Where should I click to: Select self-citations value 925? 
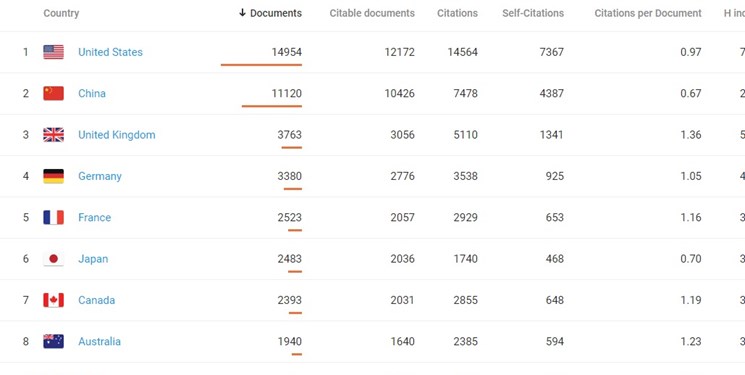554,176
